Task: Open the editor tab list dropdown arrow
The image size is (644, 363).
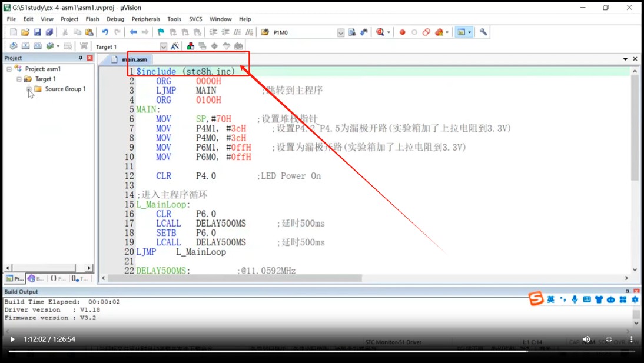Action: pos(625,59)
